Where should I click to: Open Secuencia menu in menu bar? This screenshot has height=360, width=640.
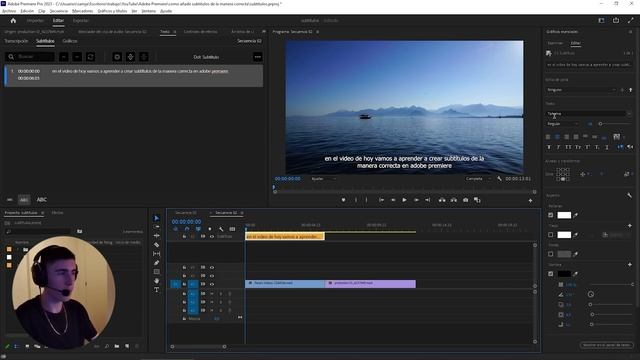(x=59, y=11)
